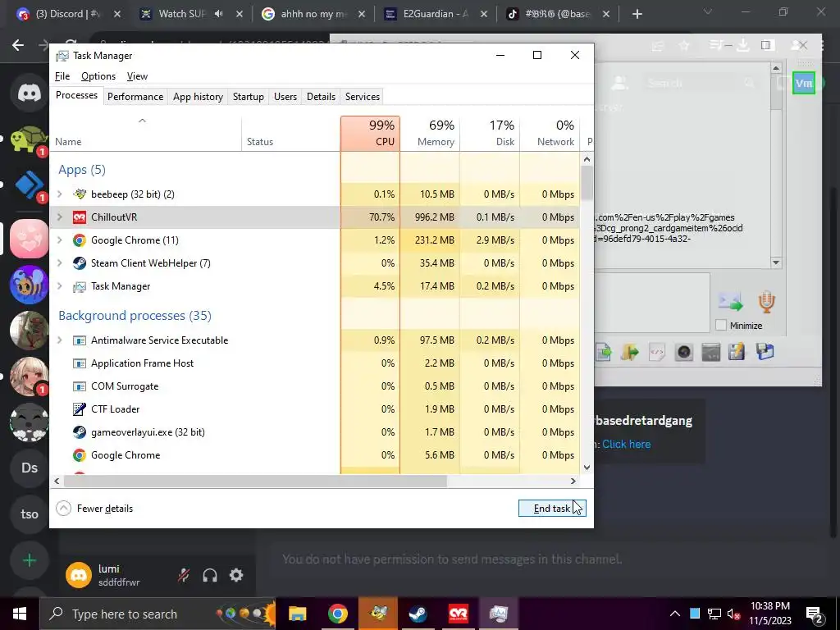
Task: Switch to BeeBEEP bee icon on taskbar
Action: click(378, 614)
